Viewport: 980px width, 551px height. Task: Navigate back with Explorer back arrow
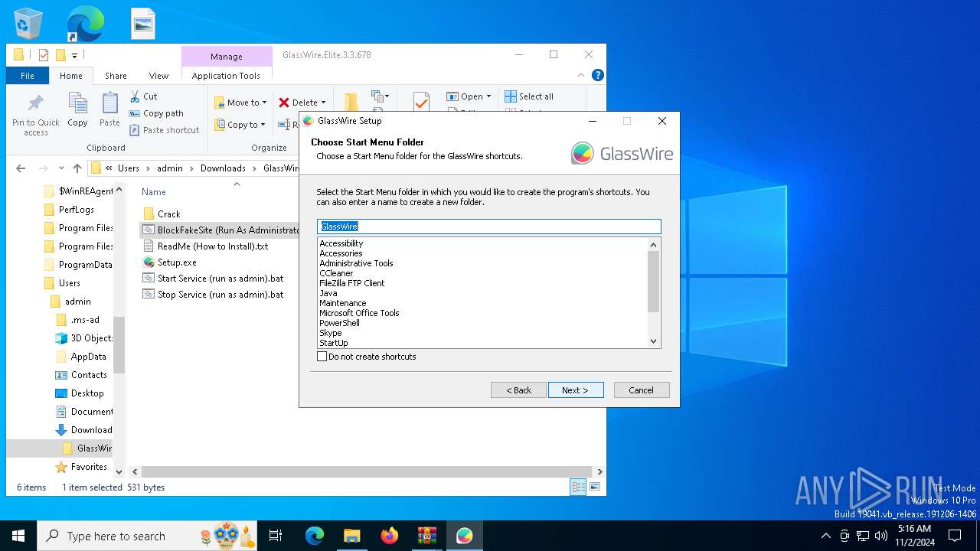[x=21, y=168]
